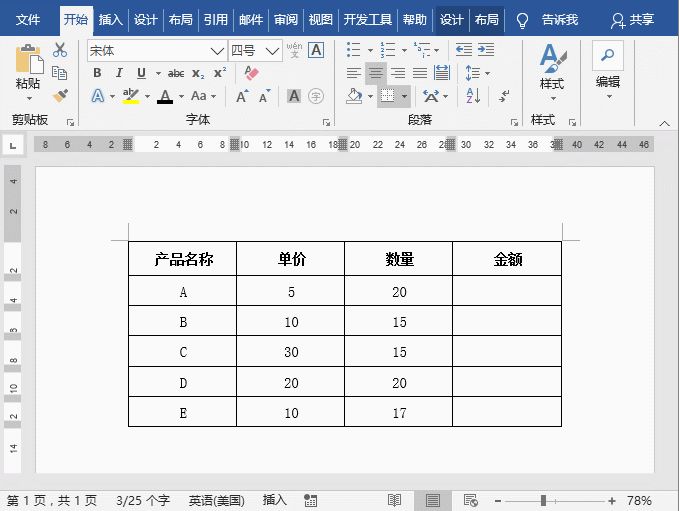Image resolution: width=679 pixels, height=511 pixels.
Task: Switch to Read Mode view
Action: click(x=394, y=501)
